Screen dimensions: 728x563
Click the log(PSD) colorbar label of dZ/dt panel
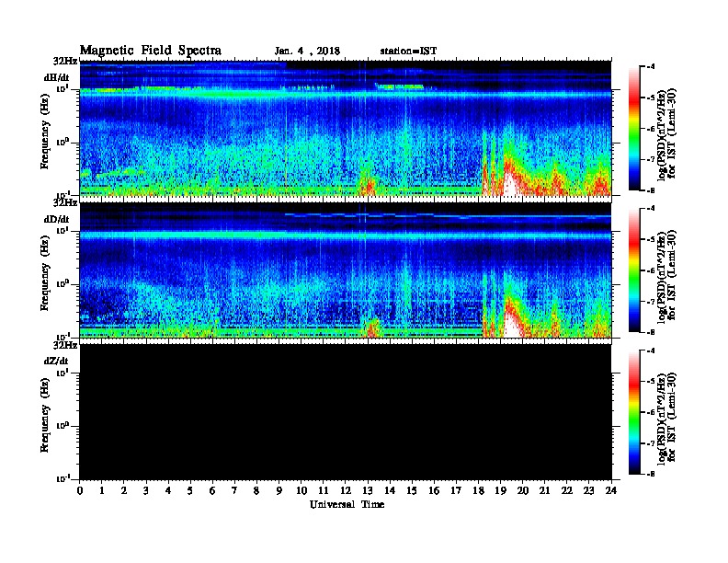click(x=666, y=418)
